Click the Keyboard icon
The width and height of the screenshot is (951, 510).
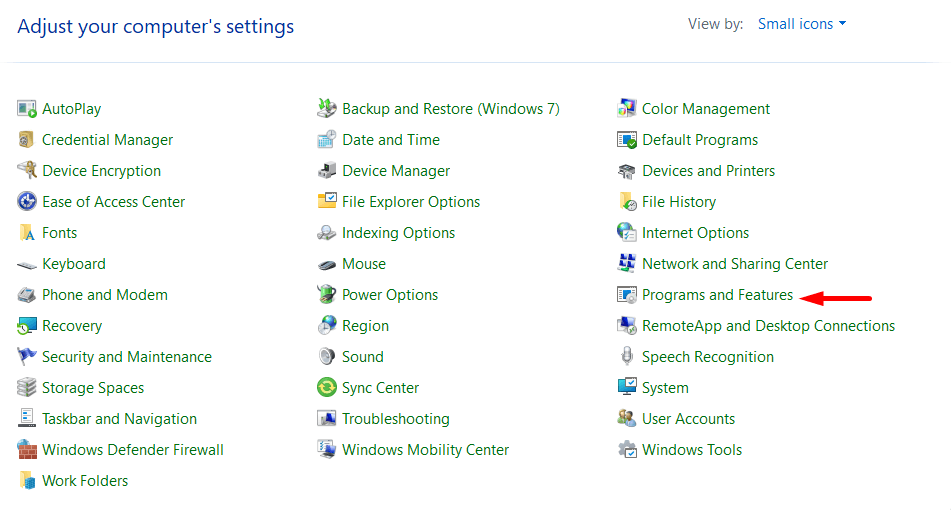[x=27, y=264]
